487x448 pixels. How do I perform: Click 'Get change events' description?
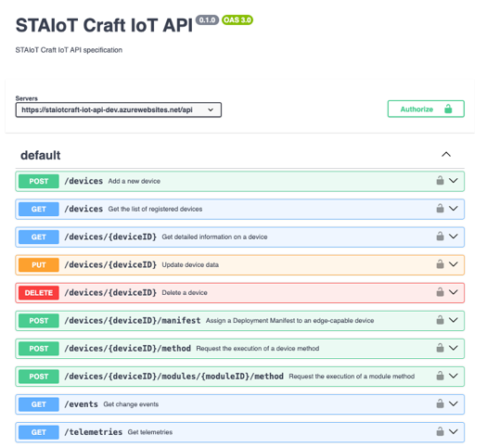131,404
